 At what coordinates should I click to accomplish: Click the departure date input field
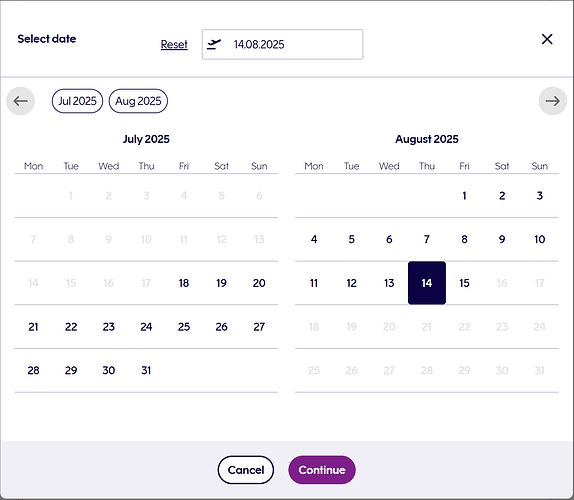pos(282,44)
